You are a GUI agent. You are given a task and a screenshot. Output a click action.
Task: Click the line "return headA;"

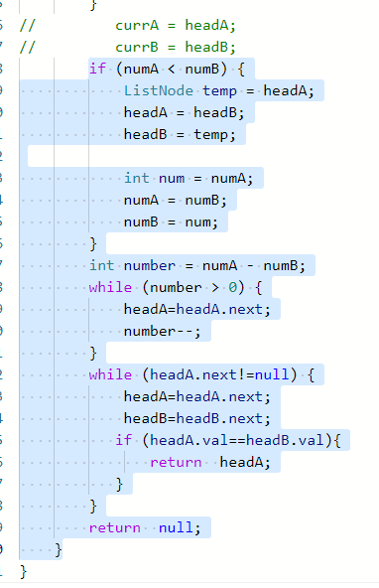coord(210,462)
